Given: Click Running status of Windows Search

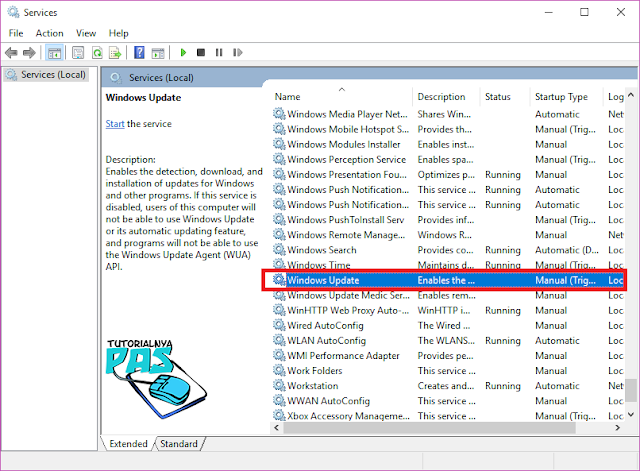Looking at the screenshot, I should click(x=503, y=250).
